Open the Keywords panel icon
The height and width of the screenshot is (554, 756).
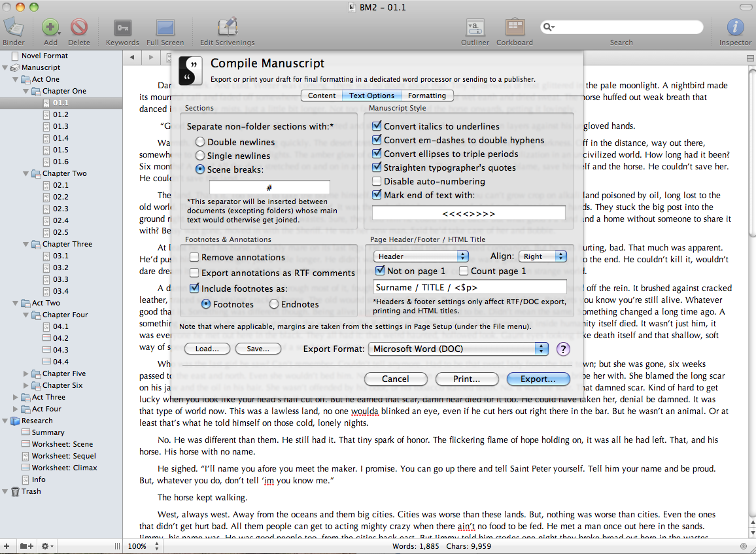[122, 28]
